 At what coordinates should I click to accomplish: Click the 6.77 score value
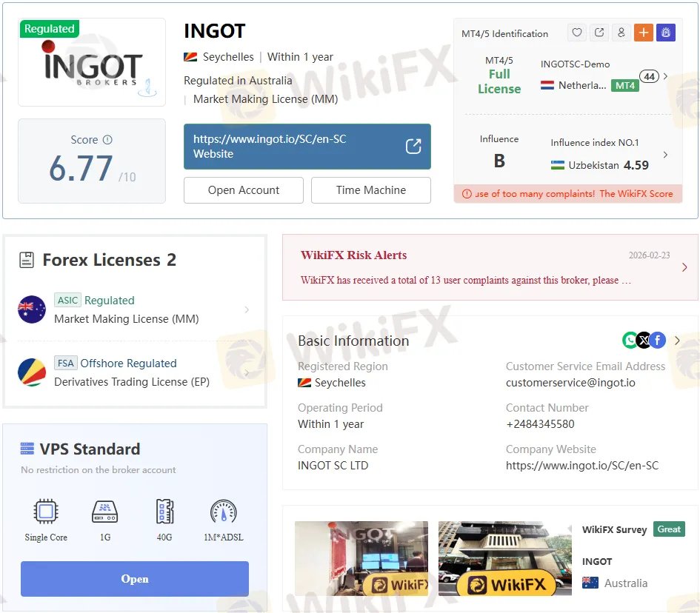coord(81,169)
